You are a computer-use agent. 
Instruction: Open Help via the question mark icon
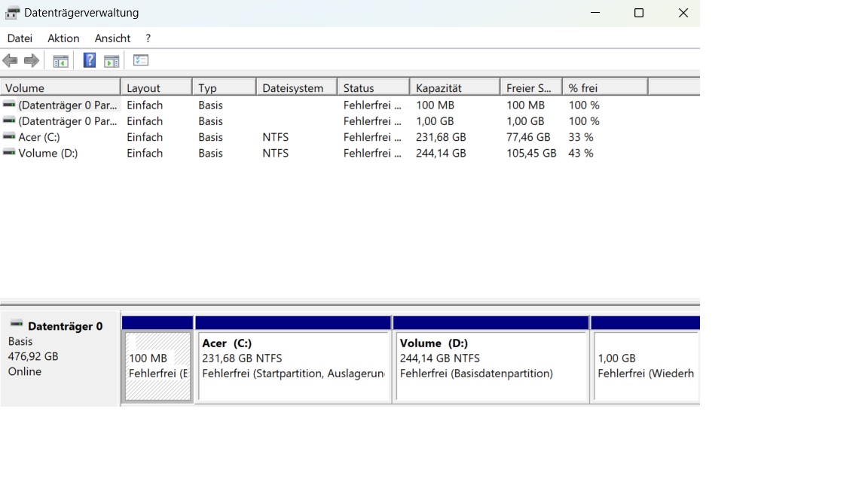(89, 60)
